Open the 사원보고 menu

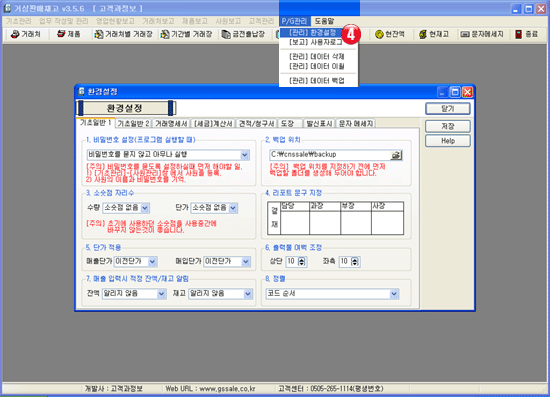228,21
